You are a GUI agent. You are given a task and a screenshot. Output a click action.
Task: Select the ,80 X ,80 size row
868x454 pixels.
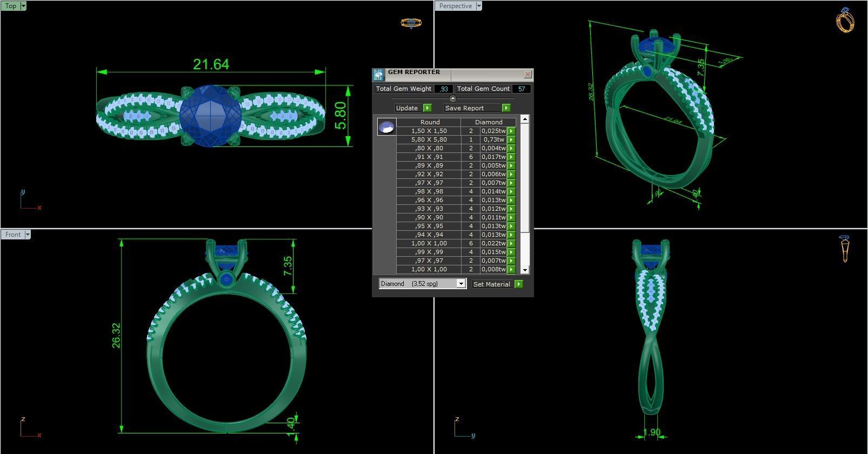click(x=429, y=148)
